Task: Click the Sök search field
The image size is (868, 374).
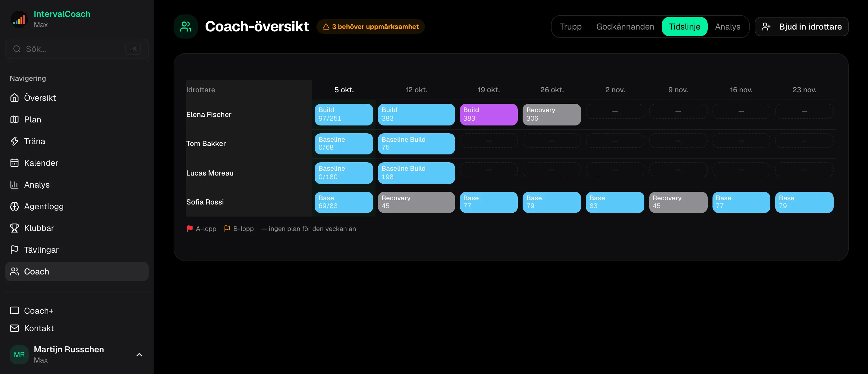Action: (77, 49)
